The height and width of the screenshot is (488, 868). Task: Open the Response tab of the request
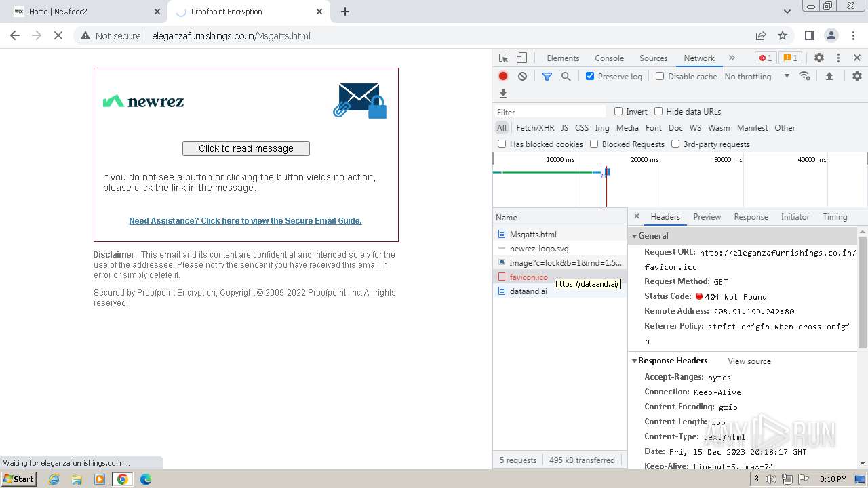point(751,217)
